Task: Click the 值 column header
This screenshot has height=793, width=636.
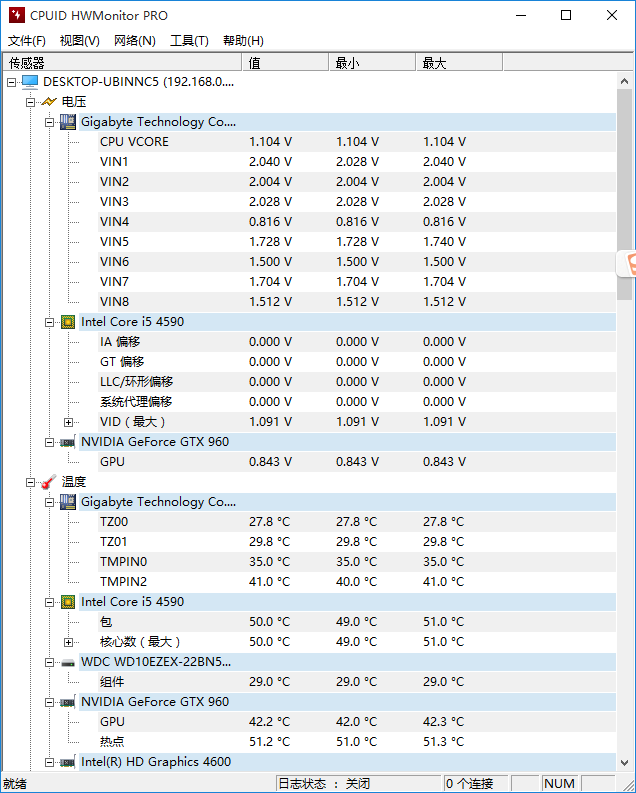Action: point(285,63)
